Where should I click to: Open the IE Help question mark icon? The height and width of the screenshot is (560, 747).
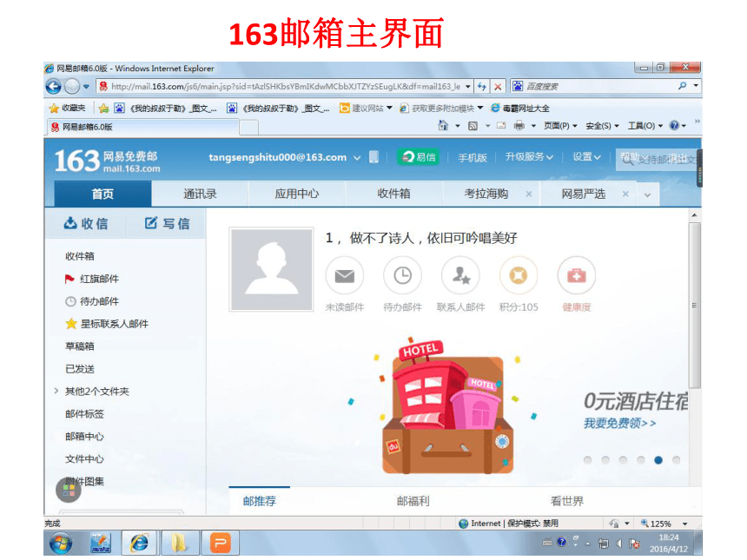(674, 126)
